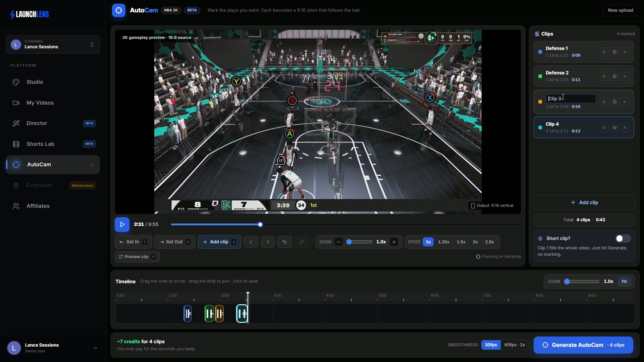Screen dimensions: 644x362
Task: Select 60fps 2x smoothness
Action: pyautogui.click(x=515, y=345)
